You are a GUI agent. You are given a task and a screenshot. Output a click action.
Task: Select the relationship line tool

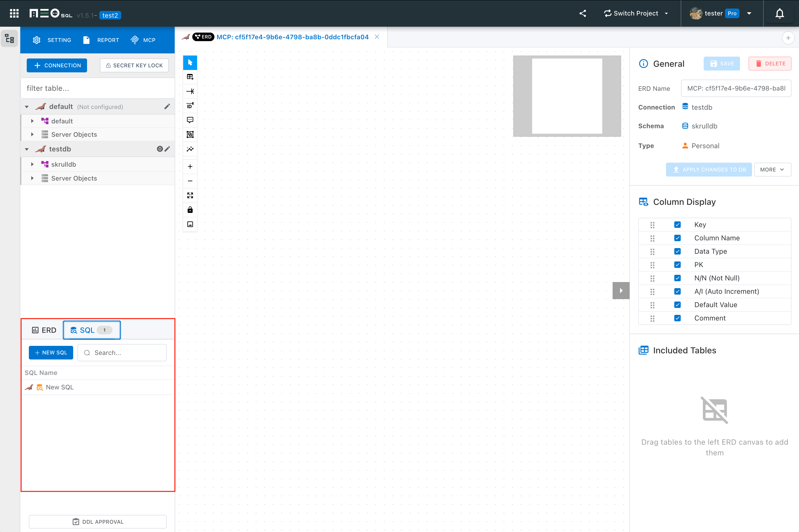pyautogui.click(x=190, y=91)
